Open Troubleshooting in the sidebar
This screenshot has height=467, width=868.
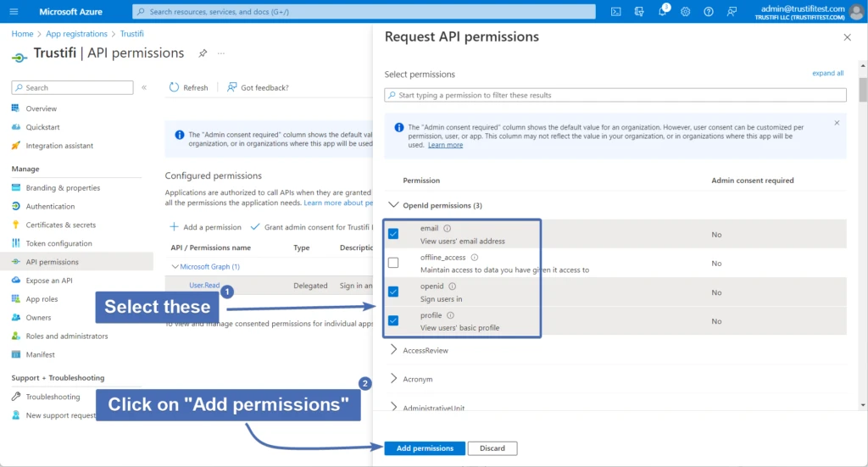pos(53,397)
